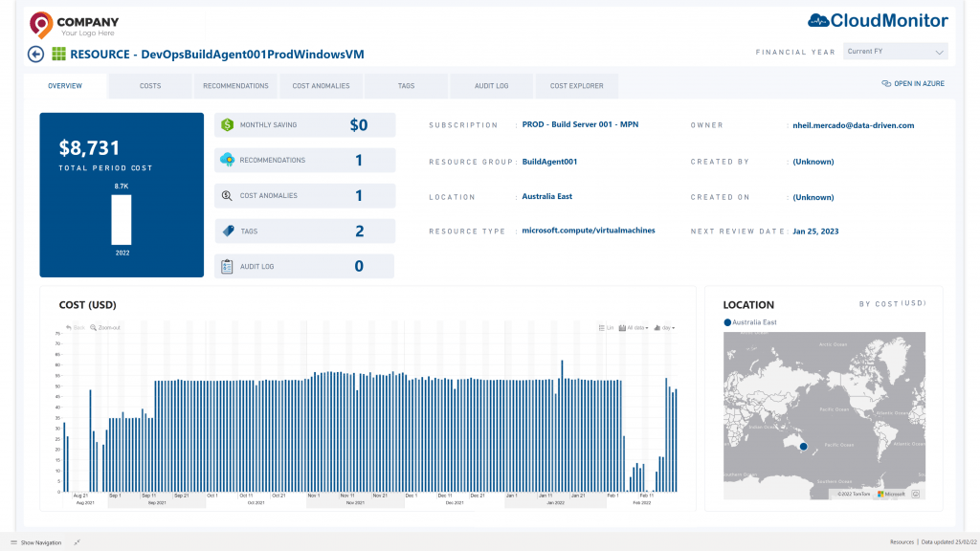Click the Recommendations count card

[305, 160]
